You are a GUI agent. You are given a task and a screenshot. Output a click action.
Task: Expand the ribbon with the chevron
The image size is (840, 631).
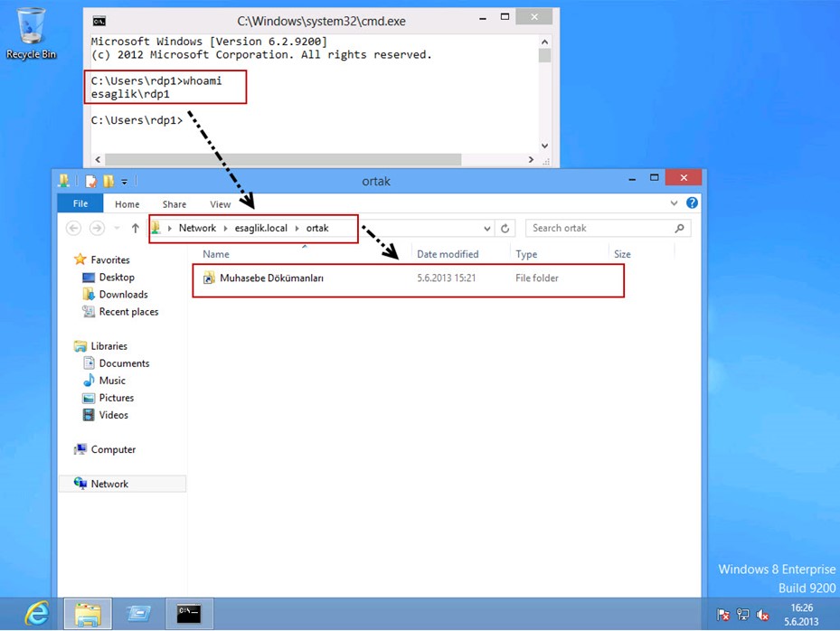point(674,203)
